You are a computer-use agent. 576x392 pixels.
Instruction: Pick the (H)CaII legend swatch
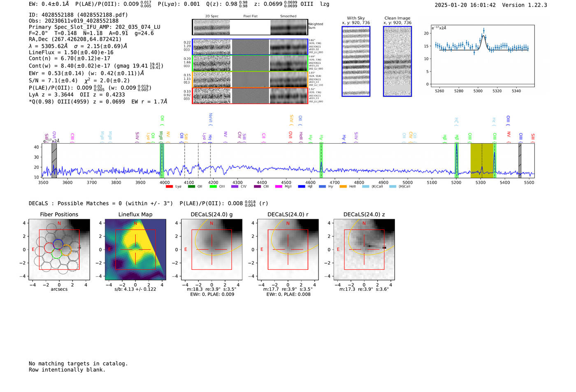point(393,186)
